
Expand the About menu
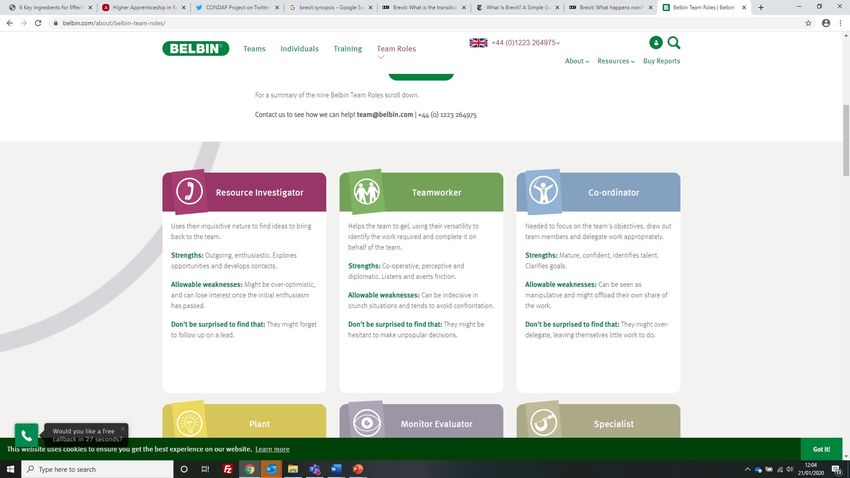577,61
